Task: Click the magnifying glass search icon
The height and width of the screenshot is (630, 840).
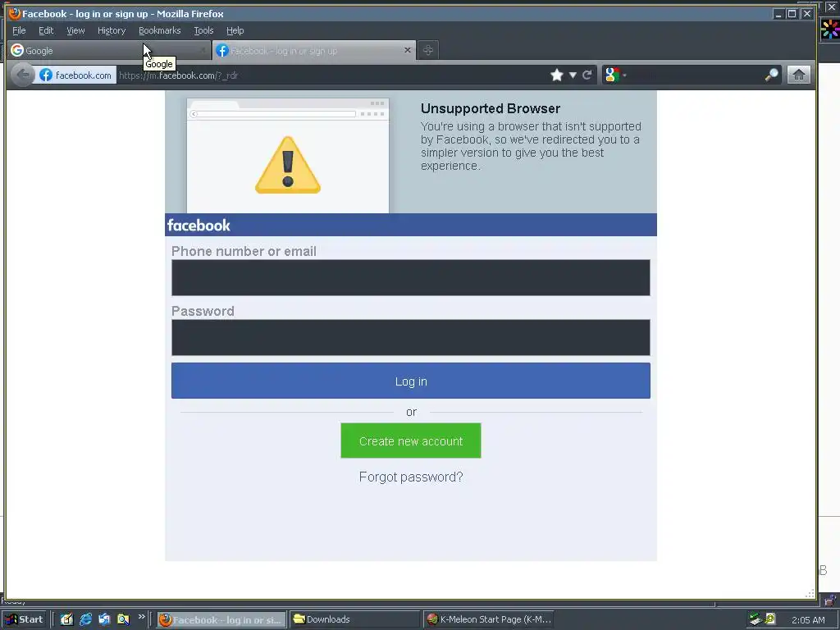Action: click(x=771, y=75)
